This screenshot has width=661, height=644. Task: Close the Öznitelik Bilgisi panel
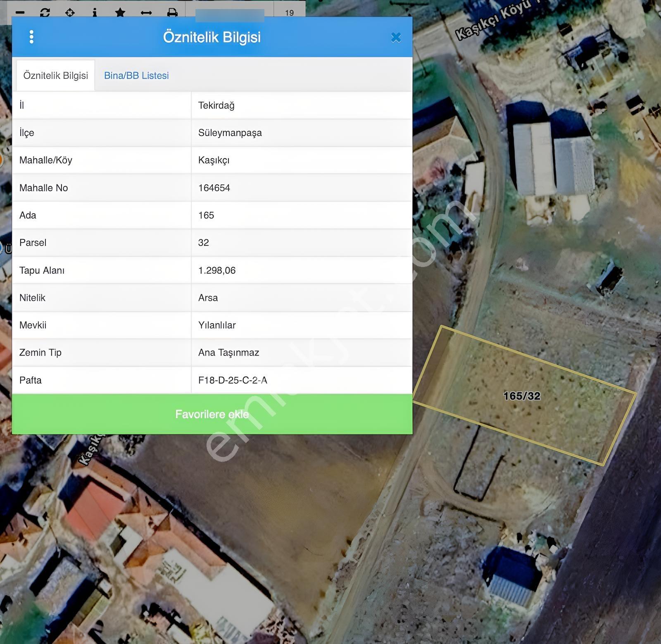396,38
